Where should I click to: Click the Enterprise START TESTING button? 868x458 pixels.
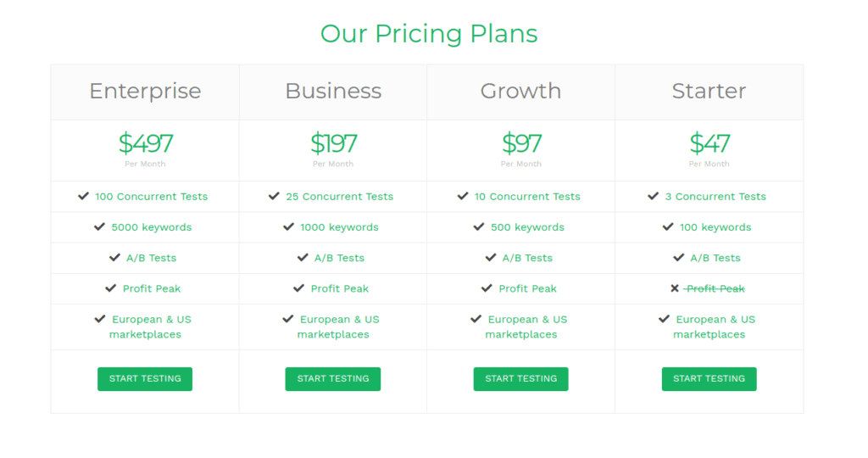click(145, 379)
